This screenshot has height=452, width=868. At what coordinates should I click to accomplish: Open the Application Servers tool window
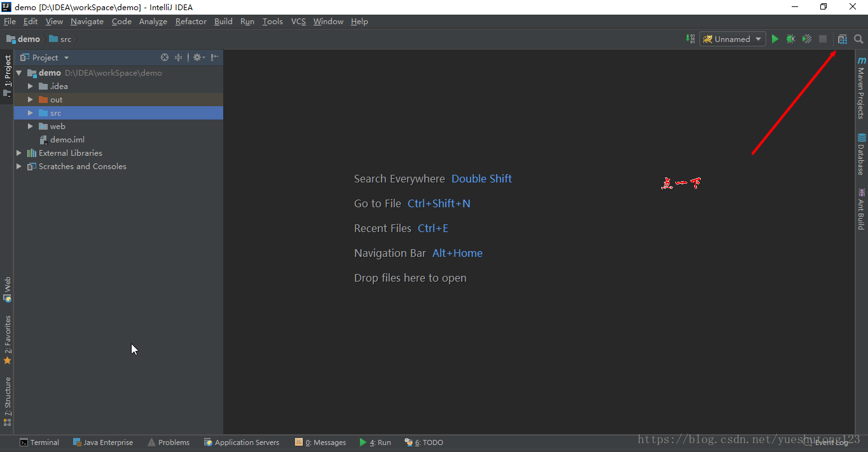[x=242, y=442]
